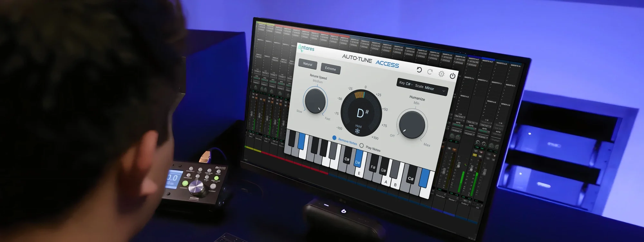Click the Humanize knob
Image resolution: width=644 pixels, height=242 pixels.
(x=412, y=125)
